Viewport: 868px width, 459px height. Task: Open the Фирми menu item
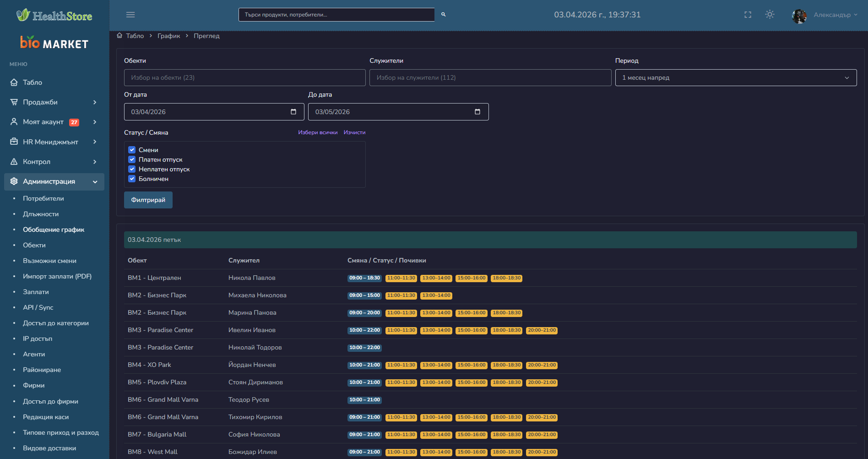(x=34, y=385)
